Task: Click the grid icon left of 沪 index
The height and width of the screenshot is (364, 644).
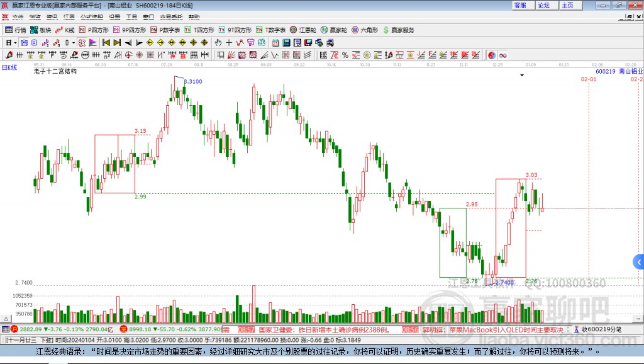Action: click(x=5, y=329)
